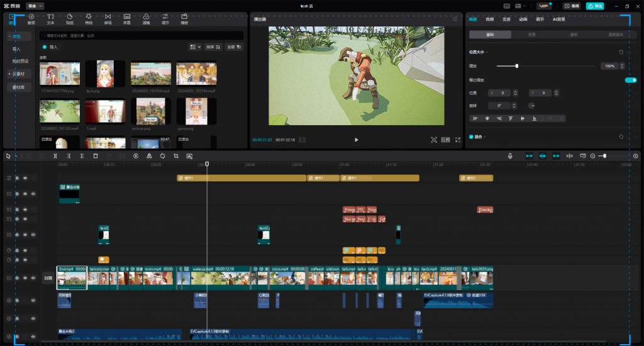Lock the main video track
Image resolution: width=644 pixels, height=346 pixels.
click(17, 278)
